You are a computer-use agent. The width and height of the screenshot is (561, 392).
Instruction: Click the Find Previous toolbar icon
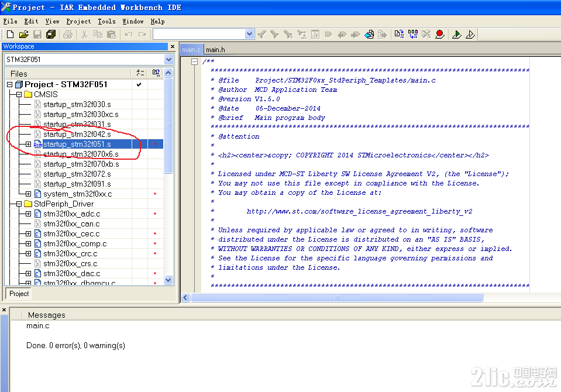[x=262, y=35]
